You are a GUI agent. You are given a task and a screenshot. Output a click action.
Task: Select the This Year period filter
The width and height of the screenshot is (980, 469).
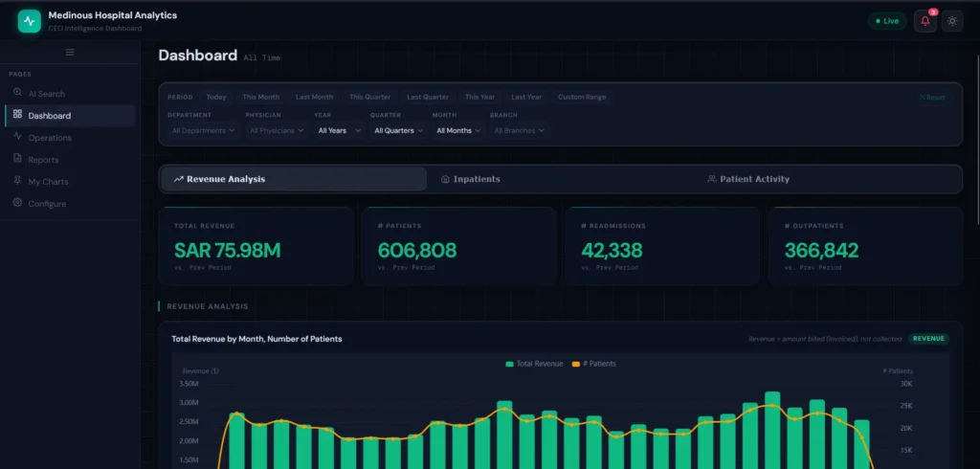click(479, 97)
